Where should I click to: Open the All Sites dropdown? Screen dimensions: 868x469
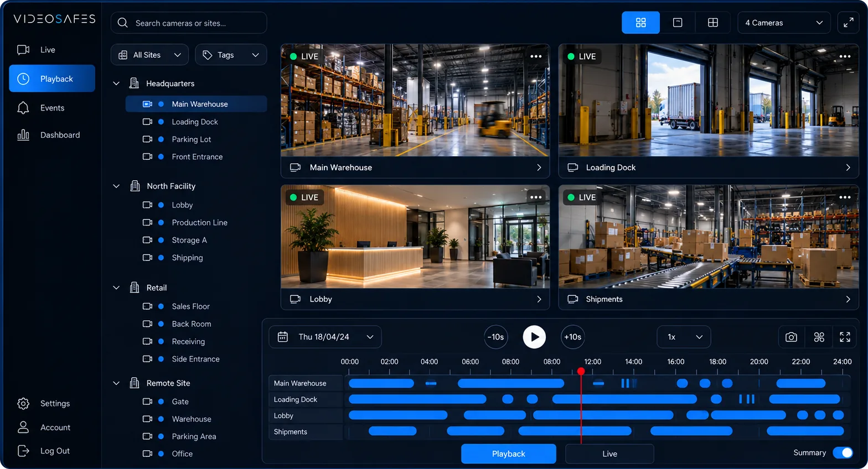[149, 55]
